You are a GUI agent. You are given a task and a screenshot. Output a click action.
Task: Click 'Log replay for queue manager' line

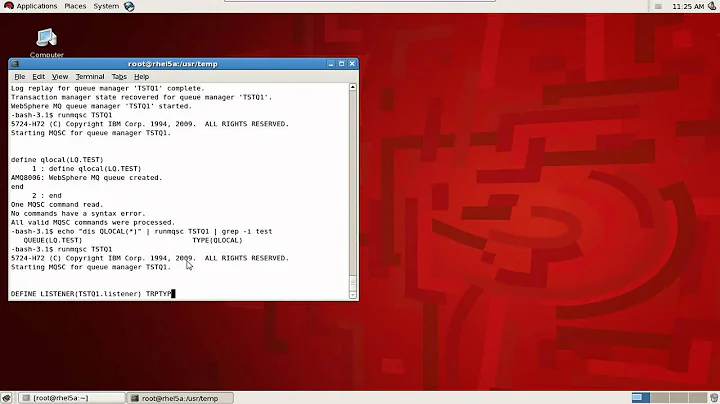107,88
